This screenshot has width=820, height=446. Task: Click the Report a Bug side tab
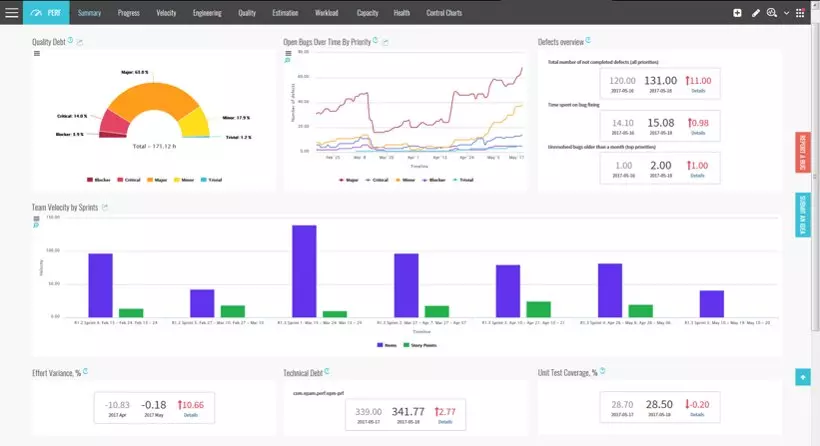click(803, 152)
